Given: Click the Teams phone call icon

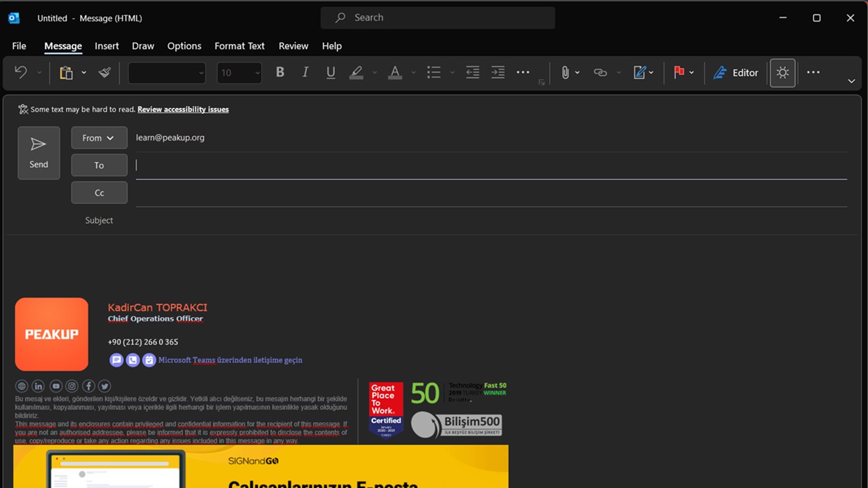Looking at the screenshot, I should [133, 360].
